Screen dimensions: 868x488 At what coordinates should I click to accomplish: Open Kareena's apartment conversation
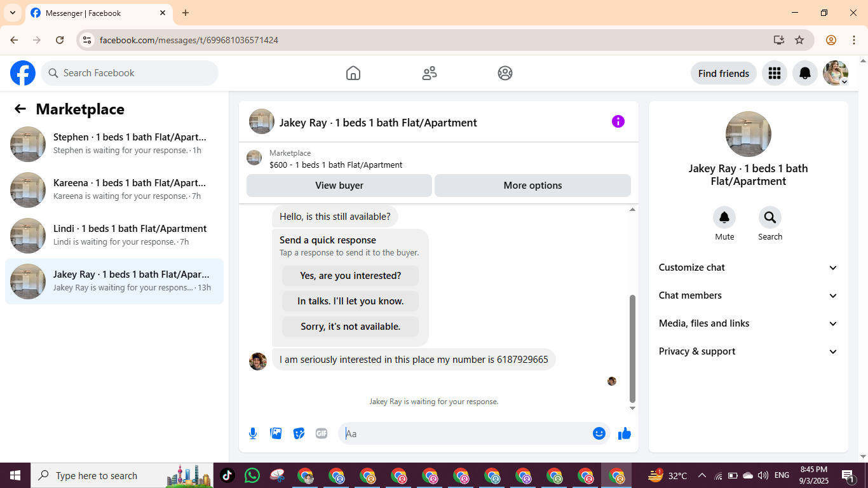[x=114, y=190]
